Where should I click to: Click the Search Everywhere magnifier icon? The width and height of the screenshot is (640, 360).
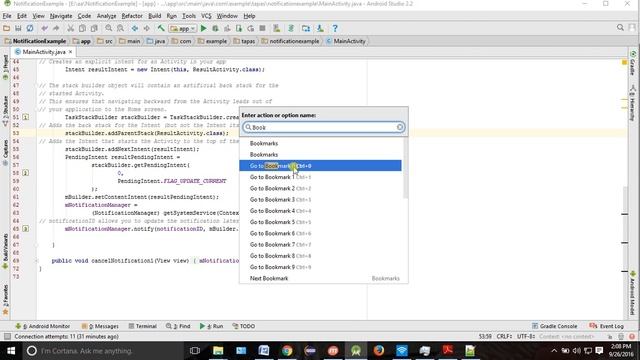[620, 27]
